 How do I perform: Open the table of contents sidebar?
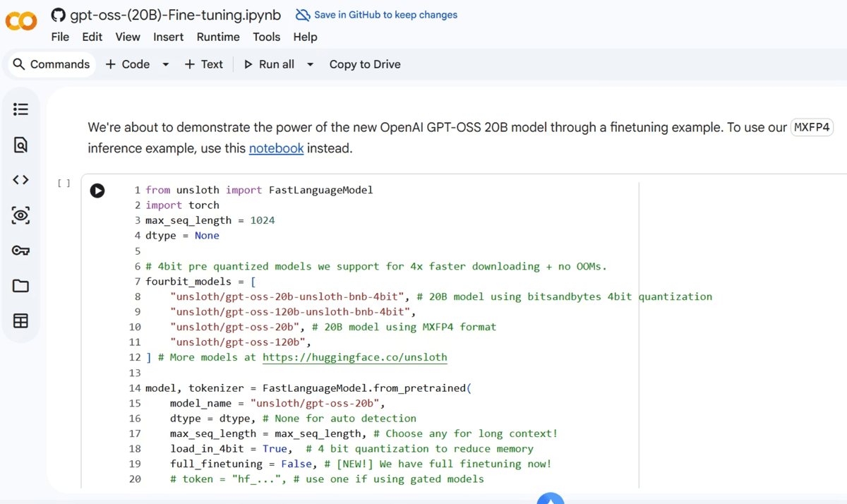pos(20,109)
